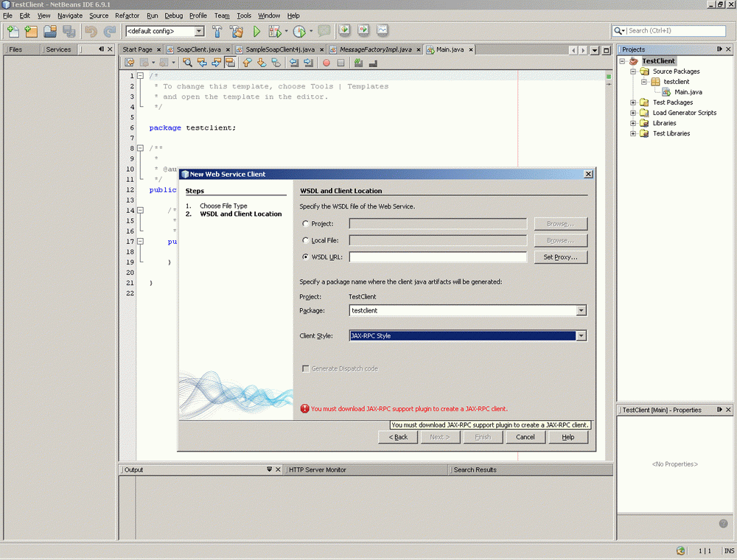Click the globe icon in status bar
This screenshot has height=560, width=737.
click(x=680, y=550)
